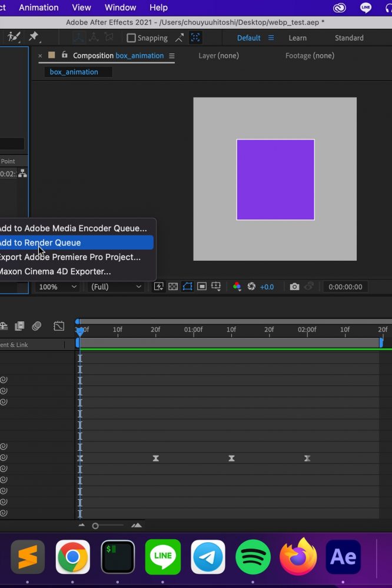Open the Composition panel menu
Viewport: 392px width, 588px height.
pos(172,56)
